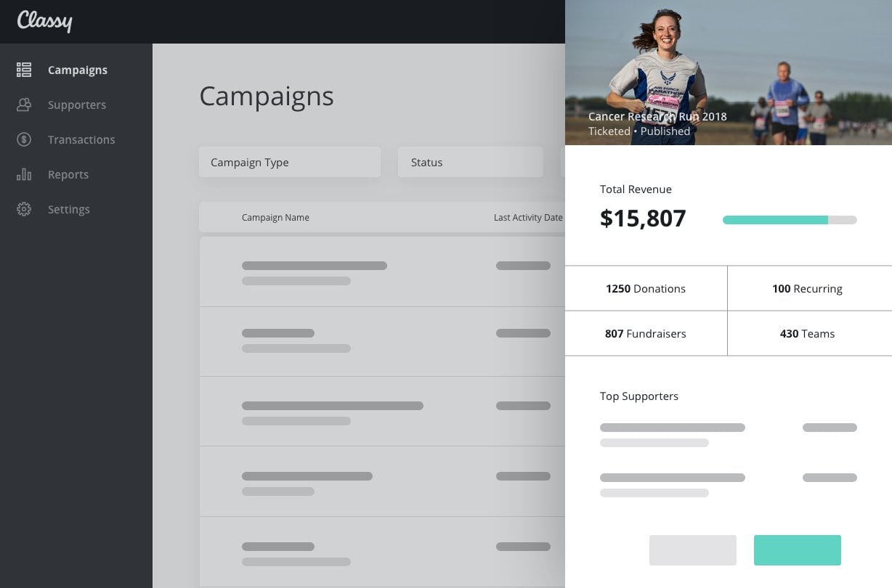Sort by Campaign Name column header
The image size is (892, 588).
point(275,217)
